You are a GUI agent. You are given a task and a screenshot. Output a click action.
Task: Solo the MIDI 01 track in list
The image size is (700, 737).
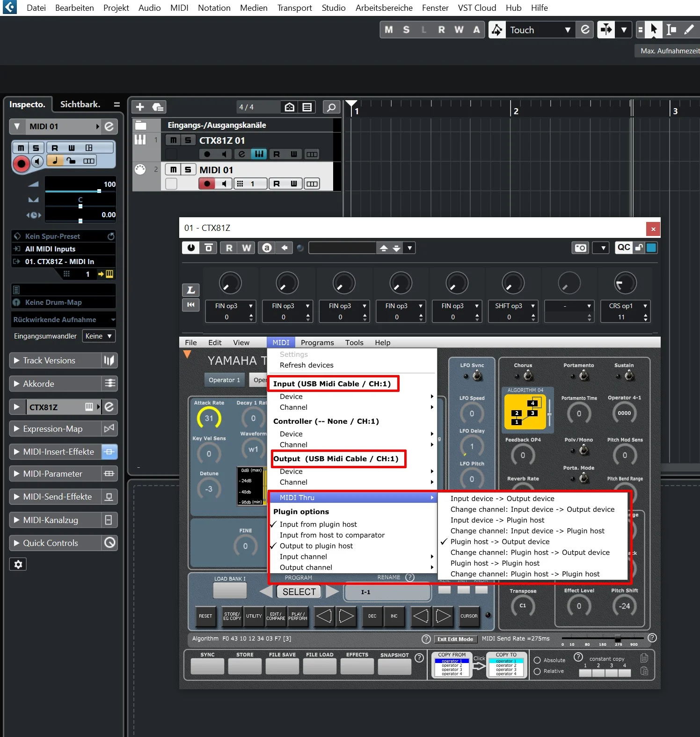tap(188, 170)
